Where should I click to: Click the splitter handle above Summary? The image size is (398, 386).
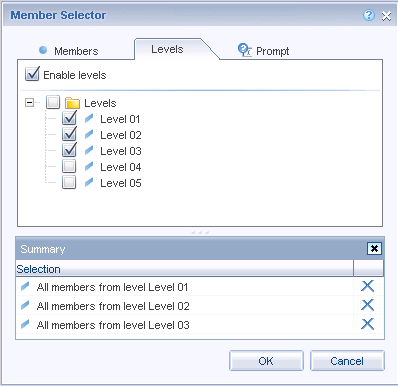pyautogui.click(x=200, y=232)
